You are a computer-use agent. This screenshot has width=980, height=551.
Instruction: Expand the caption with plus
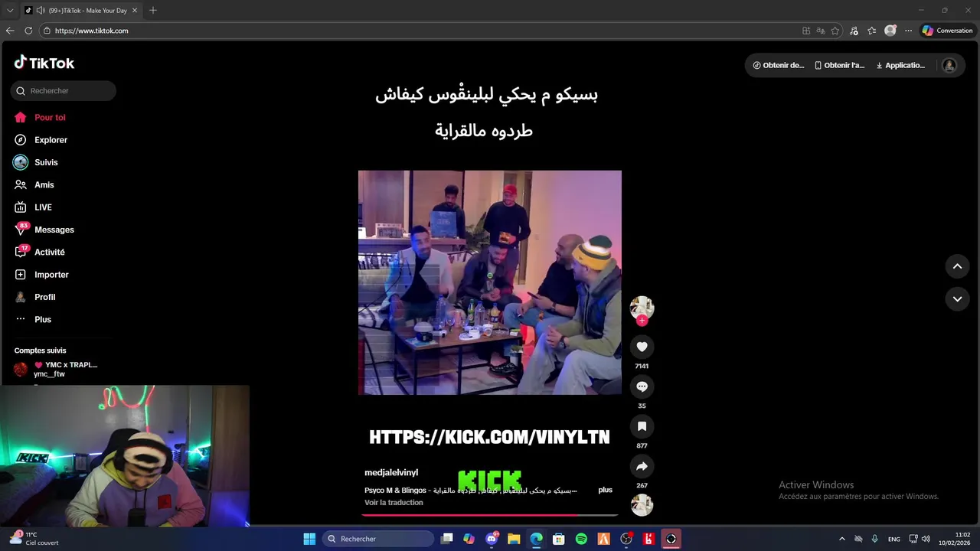(x=605, y=490)
